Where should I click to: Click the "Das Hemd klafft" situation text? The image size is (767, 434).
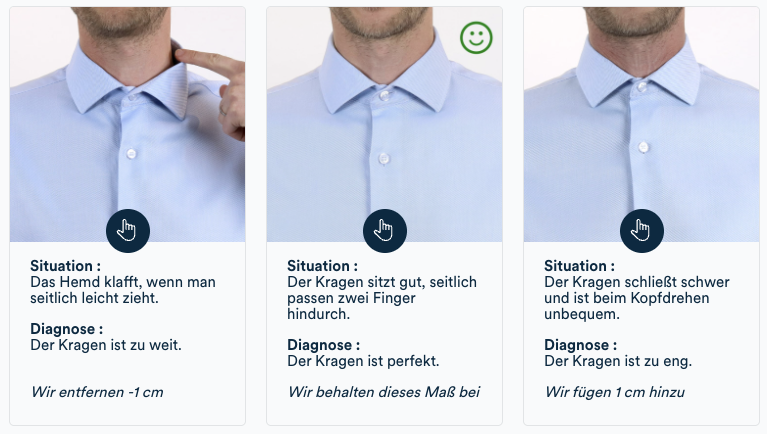pos(123,290)
